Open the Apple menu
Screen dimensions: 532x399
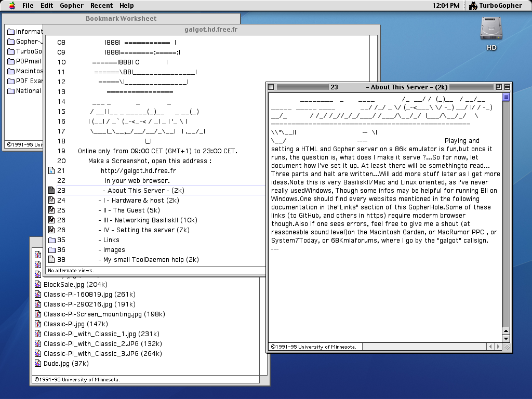point(12,5)
